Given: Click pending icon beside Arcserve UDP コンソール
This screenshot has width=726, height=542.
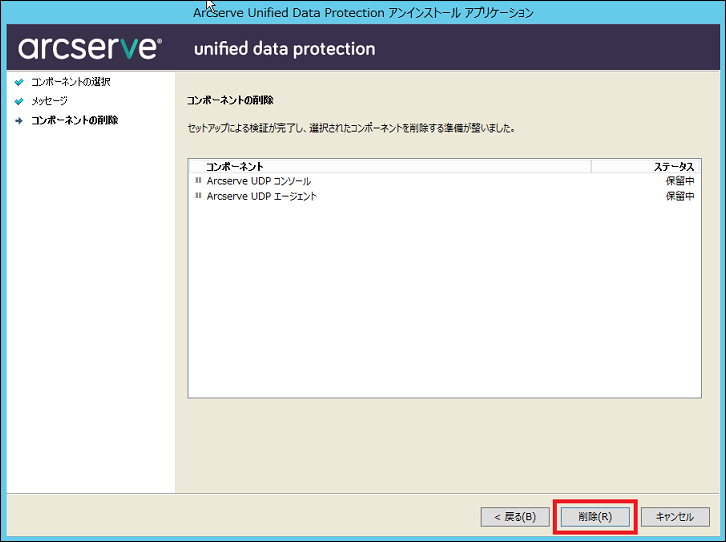Looking at the screenshot, I should pyautogui.click(x=198, y=181).
